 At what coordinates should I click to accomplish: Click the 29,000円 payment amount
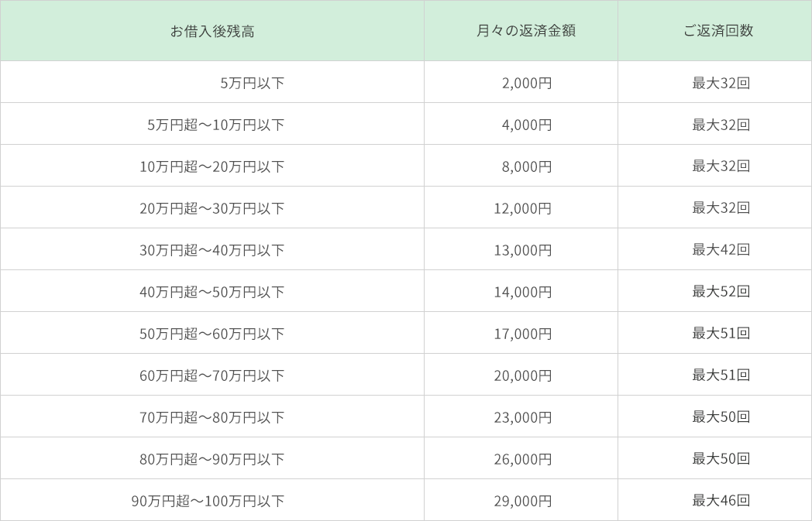tap(523, 501)
